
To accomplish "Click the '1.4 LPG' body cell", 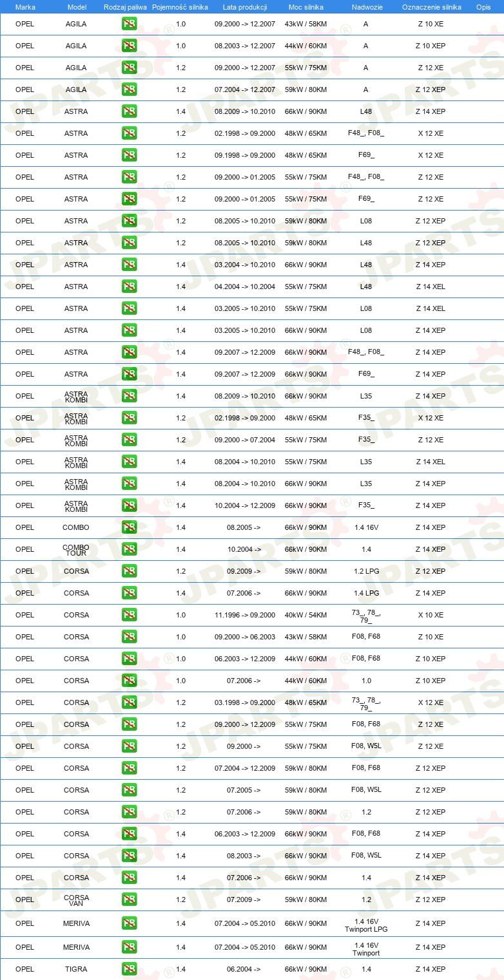I will coord(366,593).
